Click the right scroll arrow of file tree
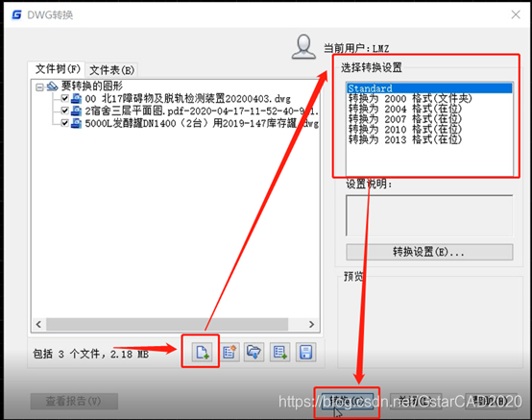 [x=311, y=324]
